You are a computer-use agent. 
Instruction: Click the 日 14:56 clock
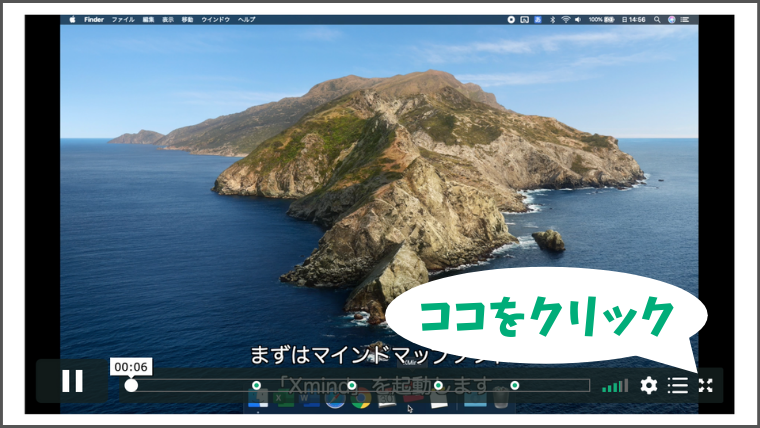coord(633,19)
